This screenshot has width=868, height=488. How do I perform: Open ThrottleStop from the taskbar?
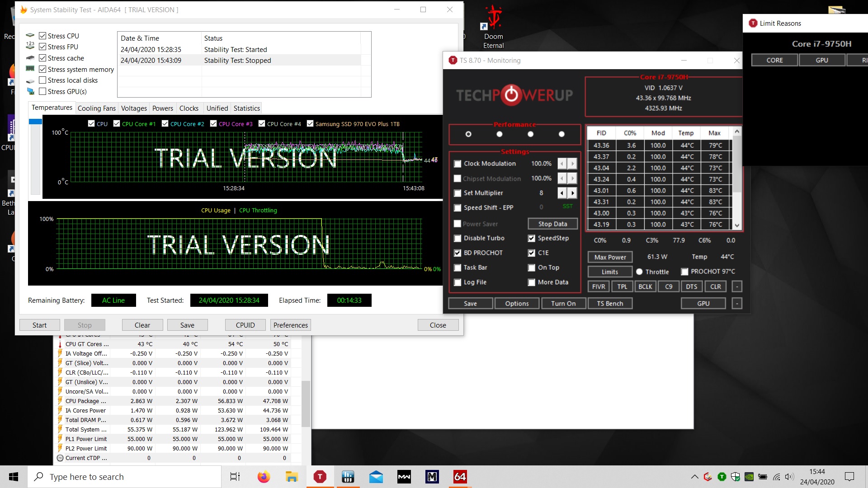320,477
